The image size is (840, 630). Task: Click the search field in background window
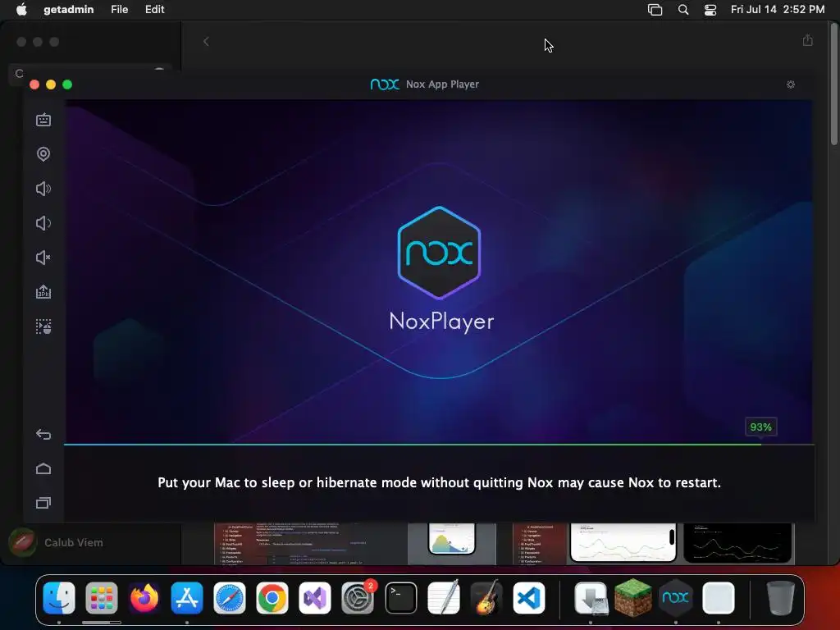pyautogui.click(x=90, y=73)
